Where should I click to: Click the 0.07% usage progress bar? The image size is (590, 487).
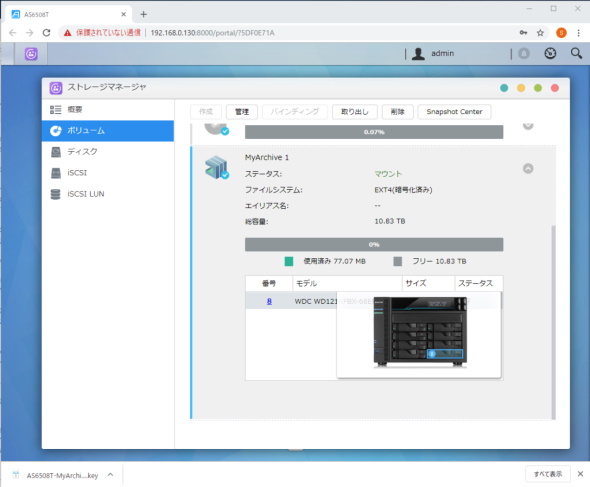click(x=374, y=132)
